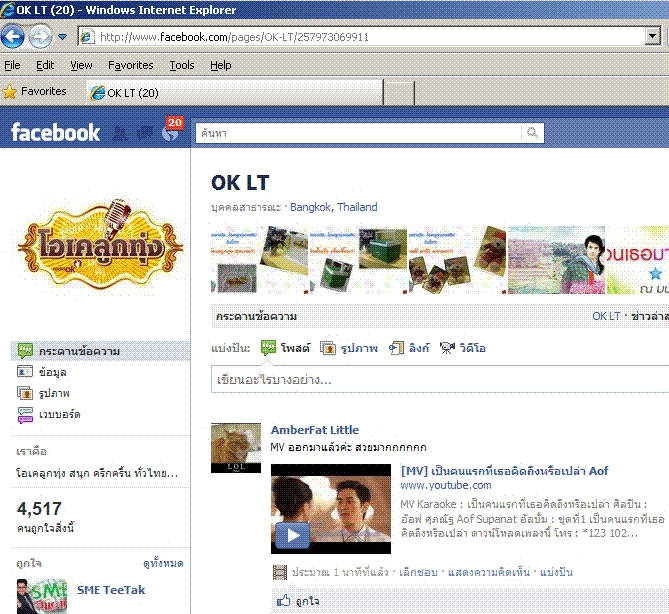Click the like thumbs-up icon under post
The width and height of the screenshot is (669, 614).
[283, 600]
